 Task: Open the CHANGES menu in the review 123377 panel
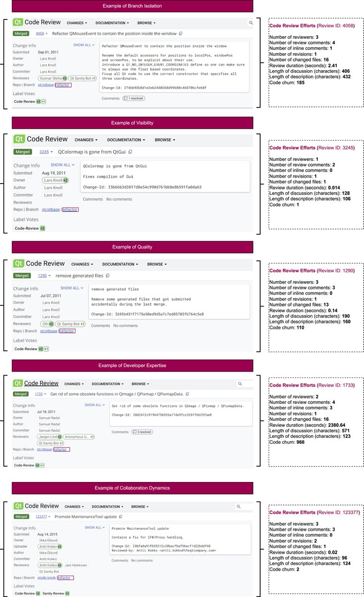point(74,506)
